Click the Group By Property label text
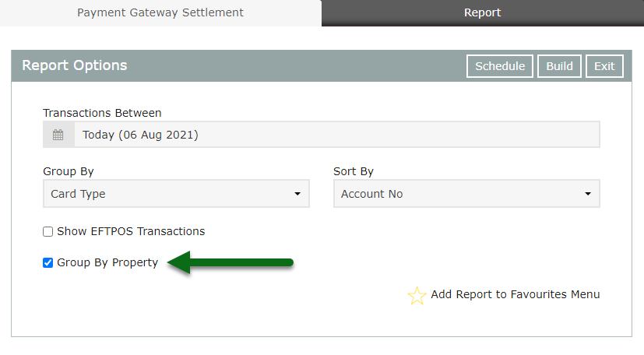 pos(107,262)
